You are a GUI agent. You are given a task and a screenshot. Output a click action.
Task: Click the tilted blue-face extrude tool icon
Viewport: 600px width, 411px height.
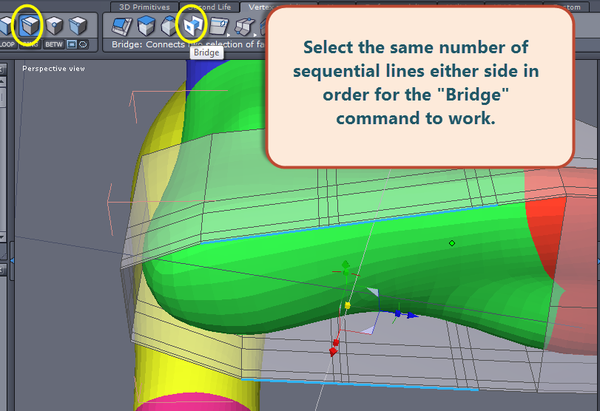(122, 26)
